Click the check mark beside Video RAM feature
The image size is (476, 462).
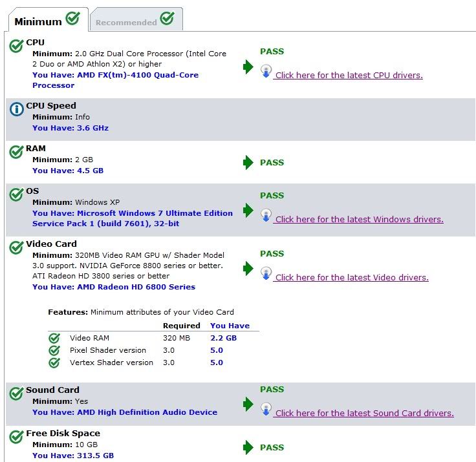pos(54,338)
